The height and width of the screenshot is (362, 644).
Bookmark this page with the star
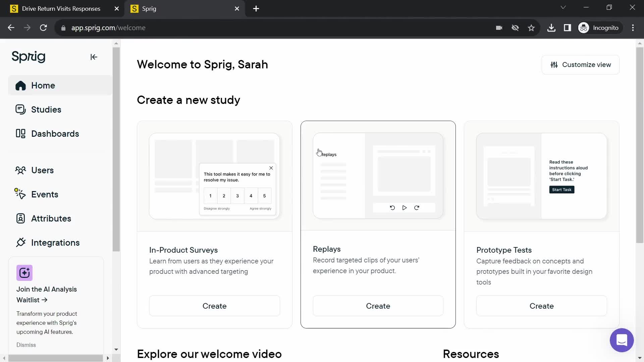tap(531, 28)
